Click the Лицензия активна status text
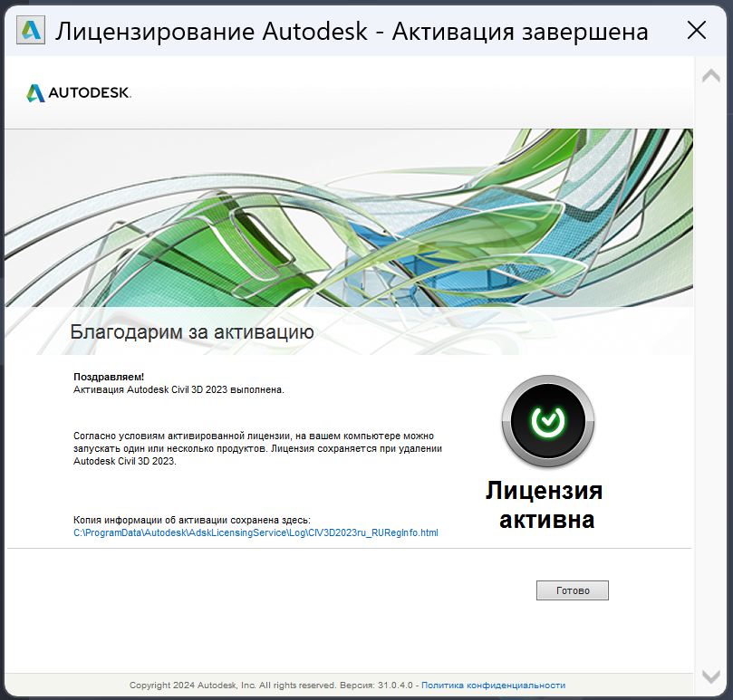 click(x=545, y=505)
